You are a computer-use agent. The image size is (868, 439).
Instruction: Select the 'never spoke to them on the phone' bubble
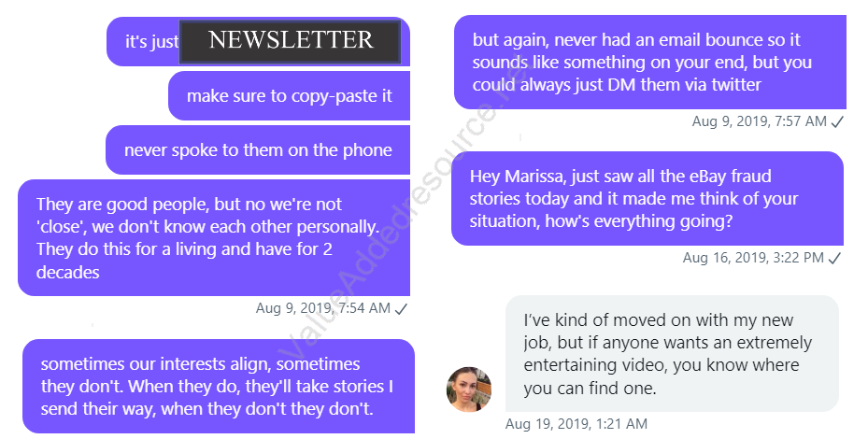[x=258, y=150]
